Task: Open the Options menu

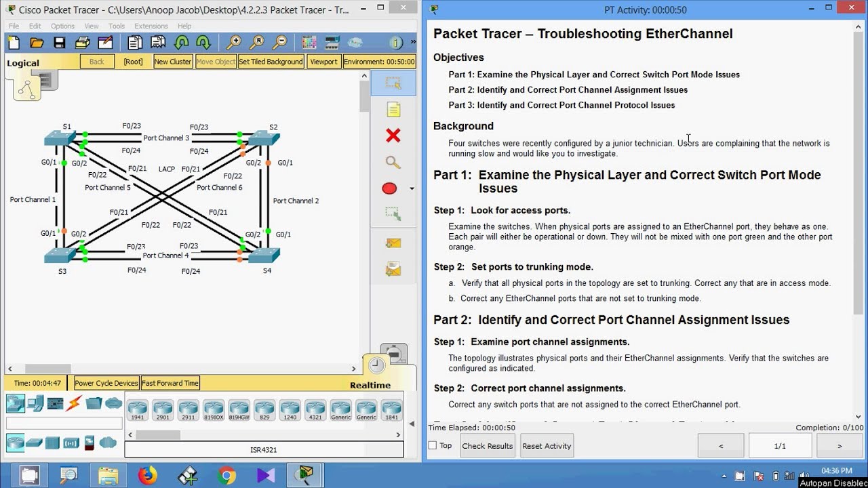Action: [x=62, y=26]
